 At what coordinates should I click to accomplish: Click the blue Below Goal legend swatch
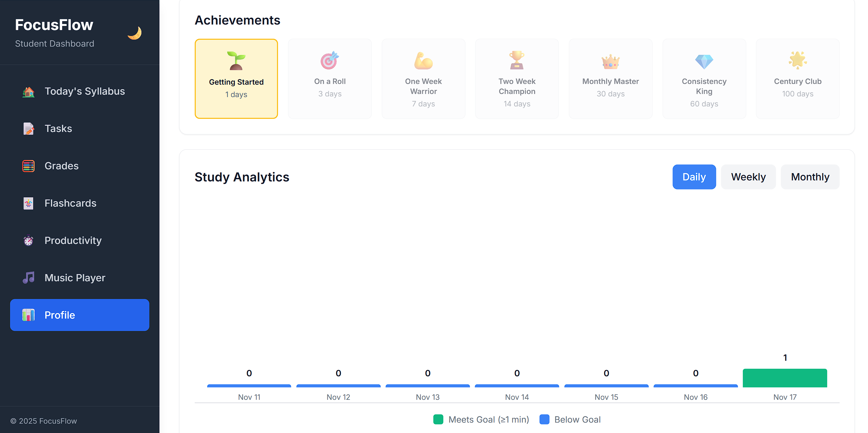point(544,420)
